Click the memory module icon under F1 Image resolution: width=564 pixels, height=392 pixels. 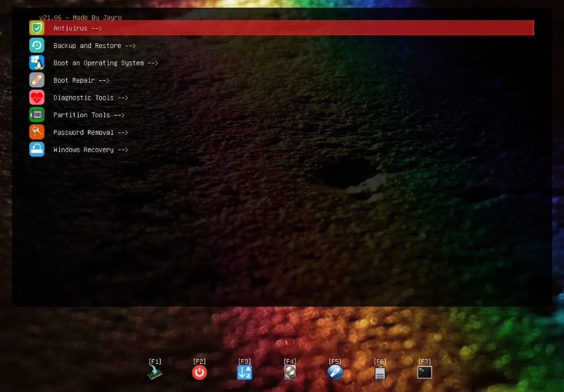(x=155, y=373)
